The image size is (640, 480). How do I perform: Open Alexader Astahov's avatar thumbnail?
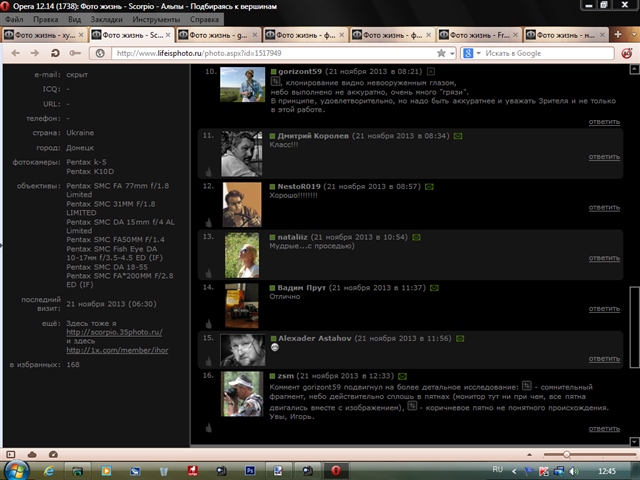242,349
